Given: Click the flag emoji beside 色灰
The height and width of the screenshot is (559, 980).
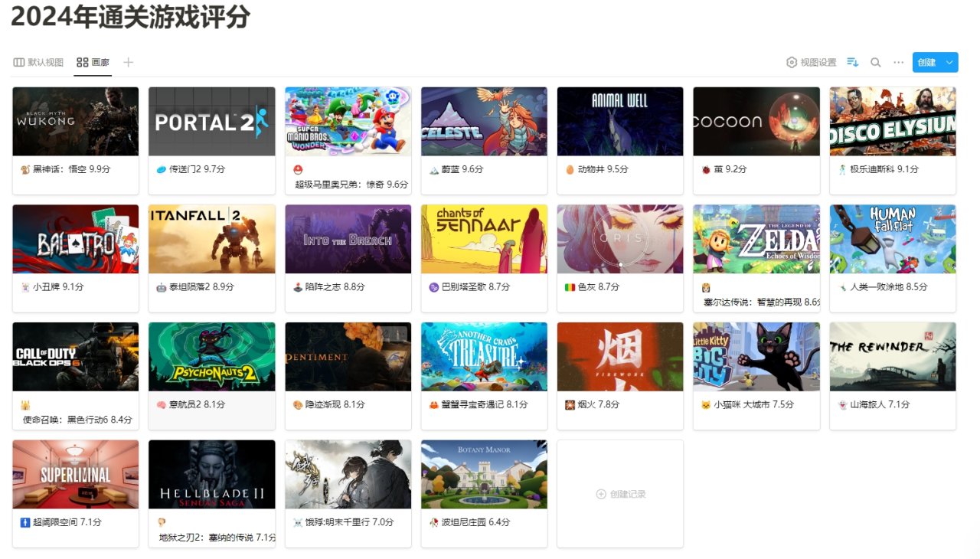Looking at the screenshot, I should (x=570, y=287).
